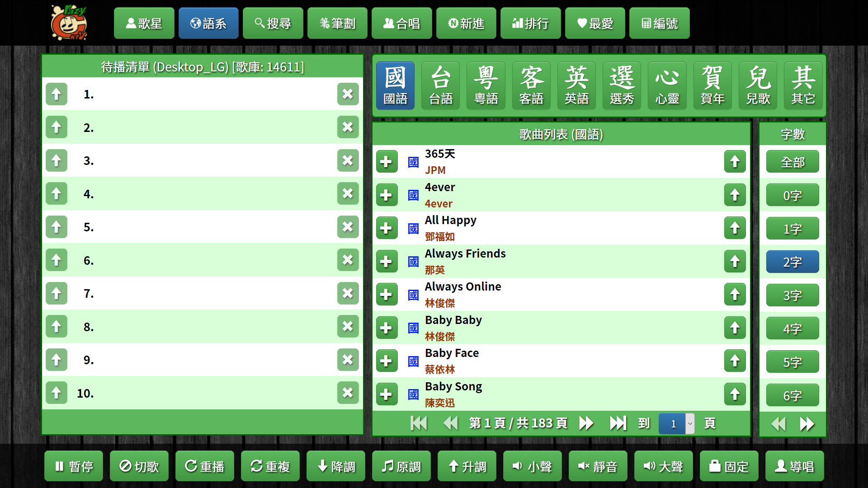868x488 pixels.
Task: Remove queue item 3 from the playlist
Action: [348, 160]
